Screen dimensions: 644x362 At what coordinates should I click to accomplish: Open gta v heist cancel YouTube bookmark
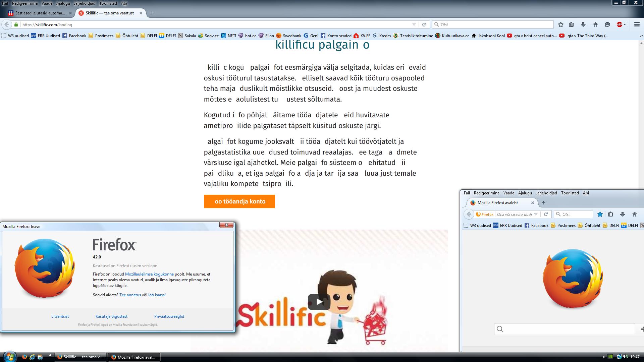point(532,36)
